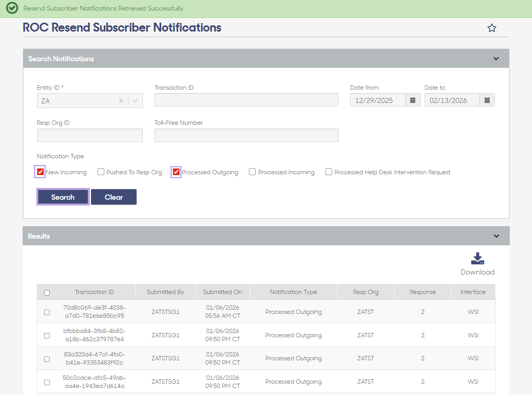532x395 pixels.
Task: Check the Processed Incoming checkbox
Action: (252, 172)
